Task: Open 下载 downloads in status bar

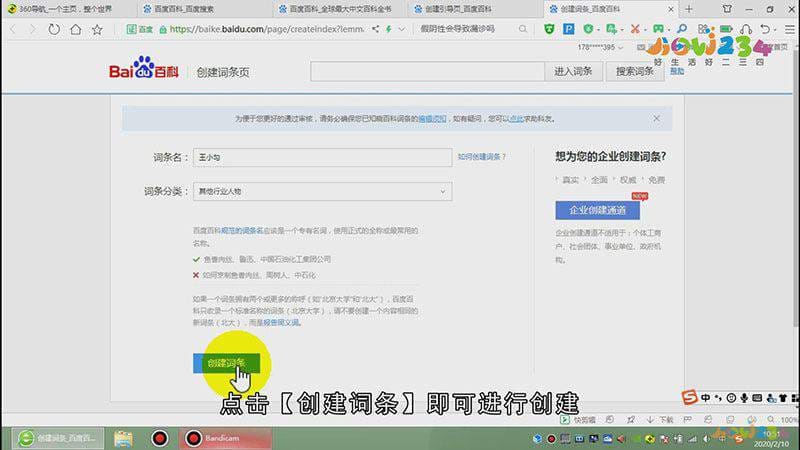Action: [x=660, y=419]
